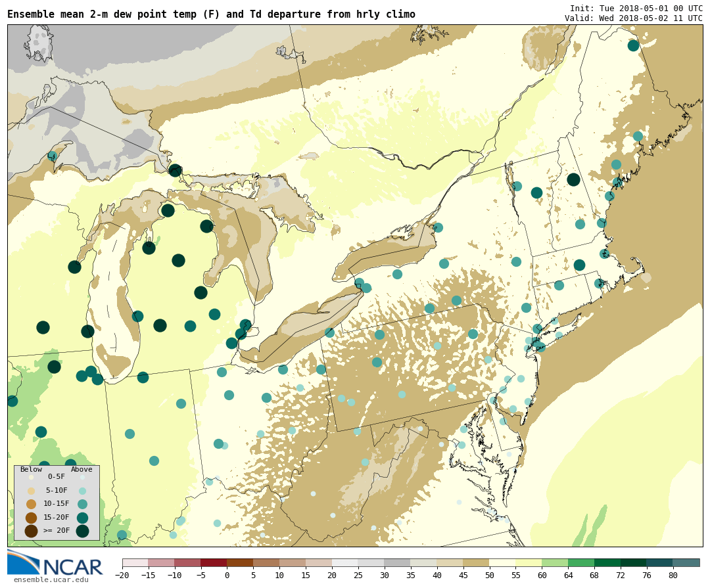Pick the darkest green swatch between 72 and 76
Screen dimensions: 710x588
634,562
